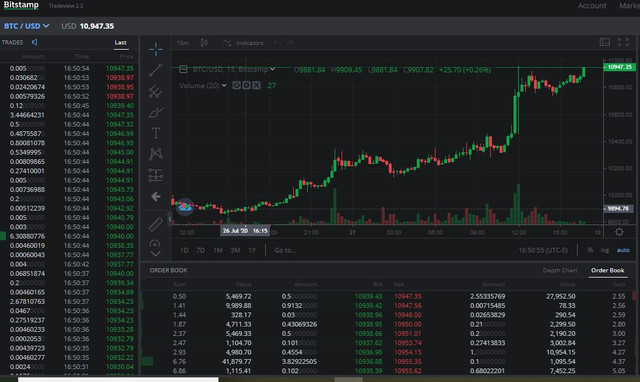The image size is (640, 382).
Task: Click the minus icon beside BTC/USD legend
Action: pos(183,69)
